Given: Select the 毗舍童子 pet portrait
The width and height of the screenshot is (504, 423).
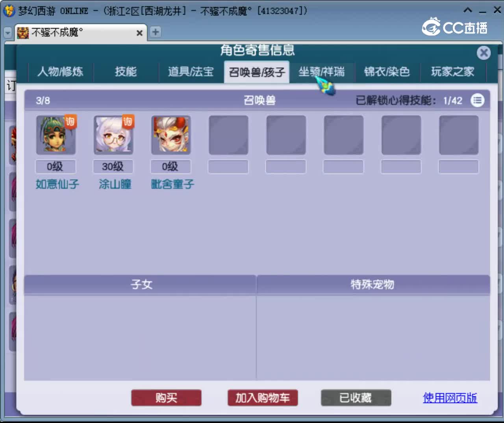Looking at the screenshot, I should point(171,135).
